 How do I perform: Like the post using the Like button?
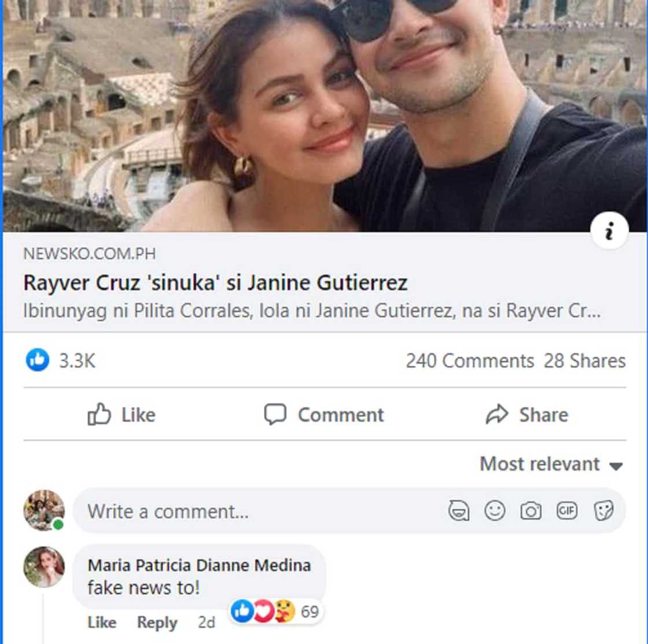point(122,414)
